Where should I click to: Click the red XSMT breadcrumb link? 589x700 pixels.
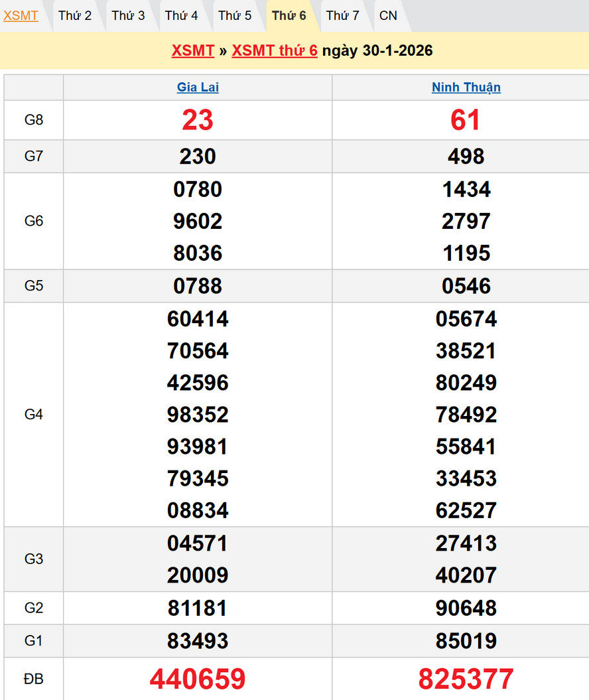[192, 51]
